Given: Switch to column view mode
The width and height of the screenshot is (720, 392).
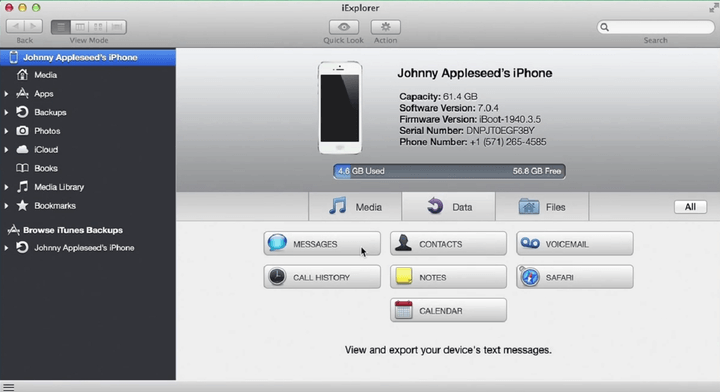Looking at the screenshot, I should 80,27.
